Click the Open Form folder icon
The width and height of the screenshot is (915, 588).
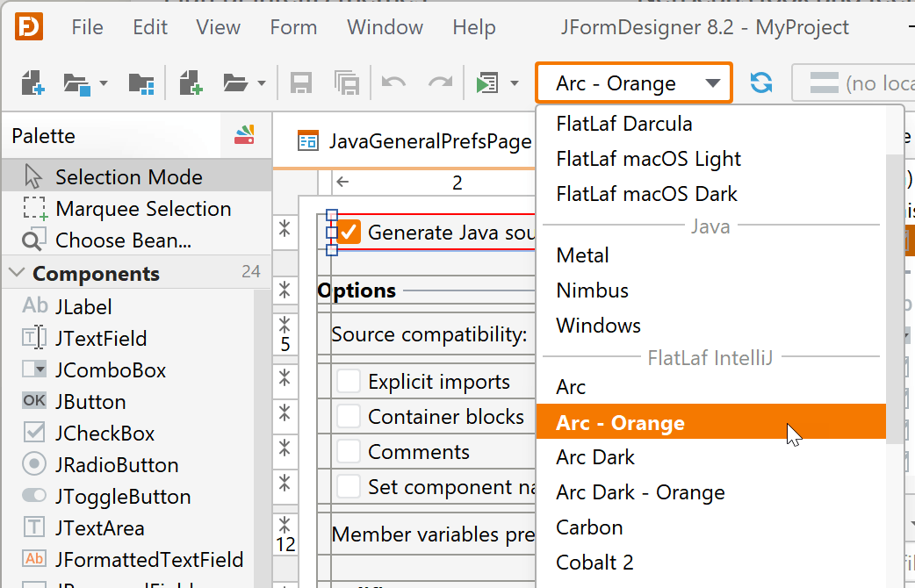pyautogui.click(x=235, y=83)
